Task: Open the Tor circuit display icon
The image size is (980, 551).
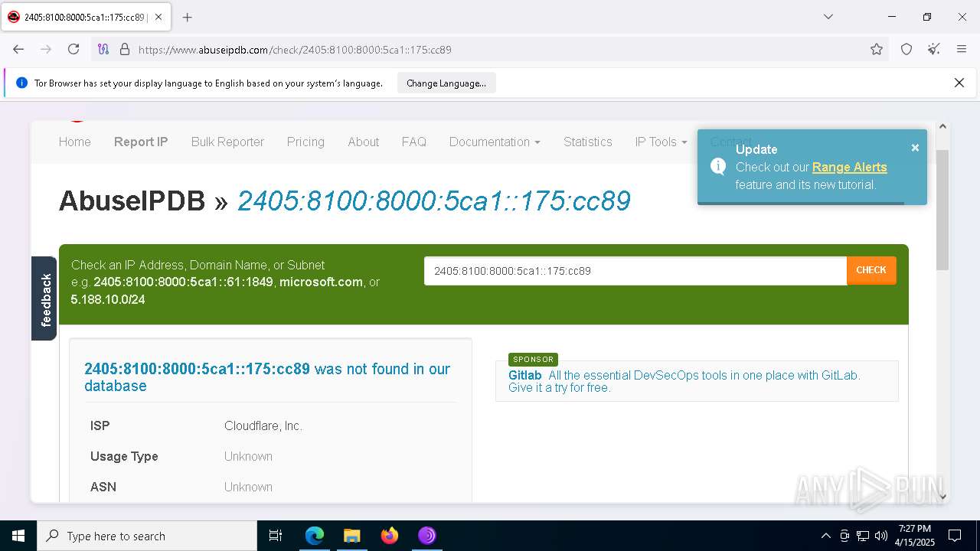Action: point(103,49)
